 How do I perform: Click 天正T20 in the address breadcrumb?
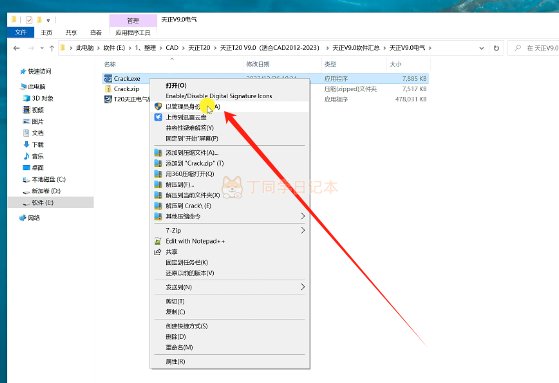click(199, 47)
